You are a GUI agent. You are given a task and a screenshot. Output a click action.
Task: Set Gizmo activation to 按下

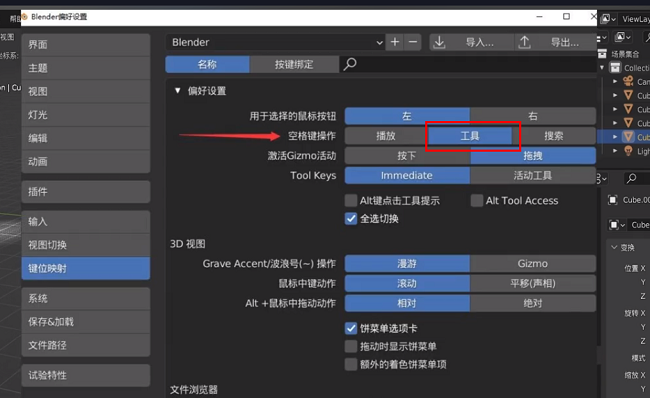tap(407, 156)
